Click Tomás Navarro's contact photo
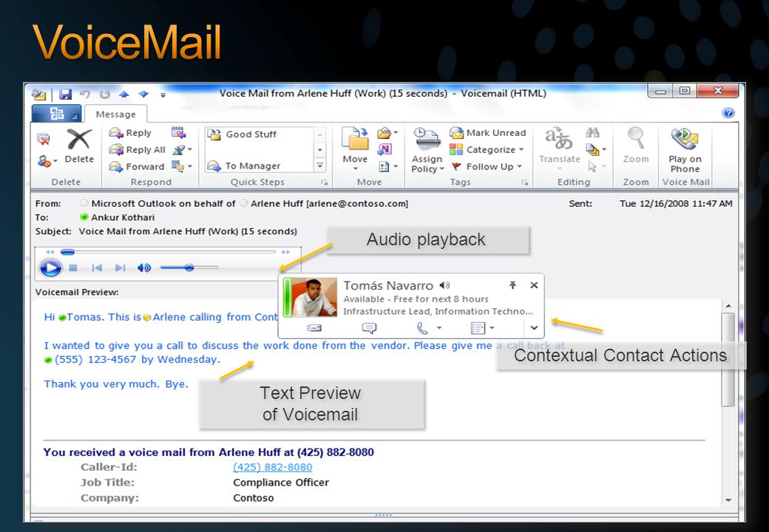Viewport: 769px width, 532px height. point(314,297)
